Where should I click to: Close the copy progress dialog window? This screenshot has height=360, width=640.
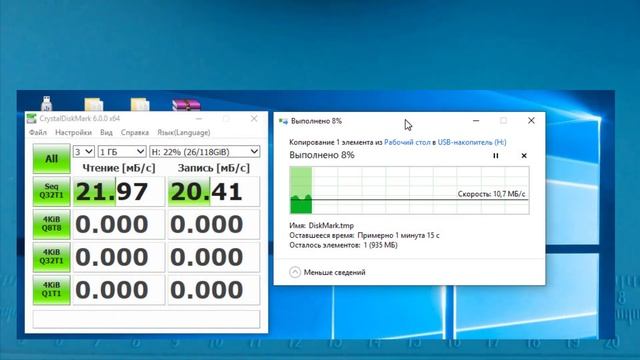coord(531,120)
